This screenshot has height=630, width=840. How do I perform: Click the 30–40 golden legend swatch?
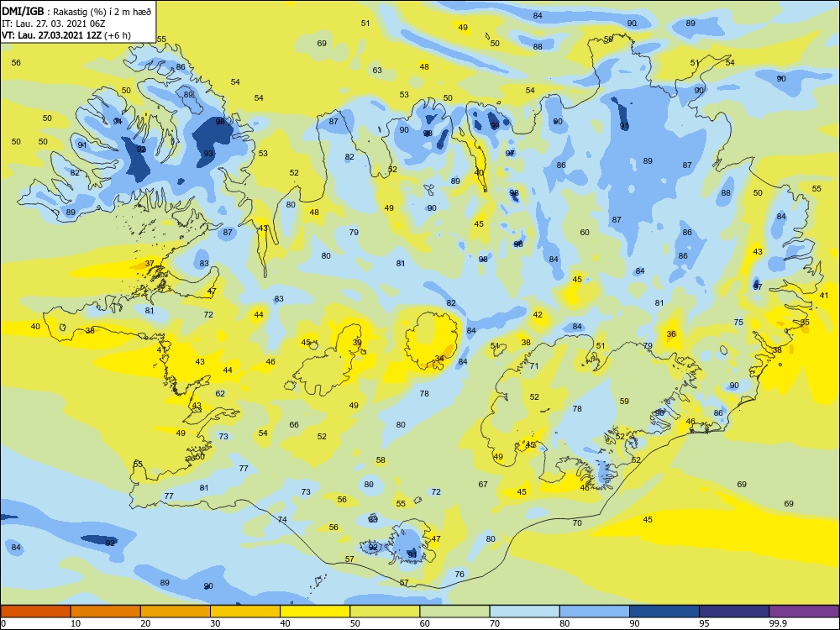245,612
